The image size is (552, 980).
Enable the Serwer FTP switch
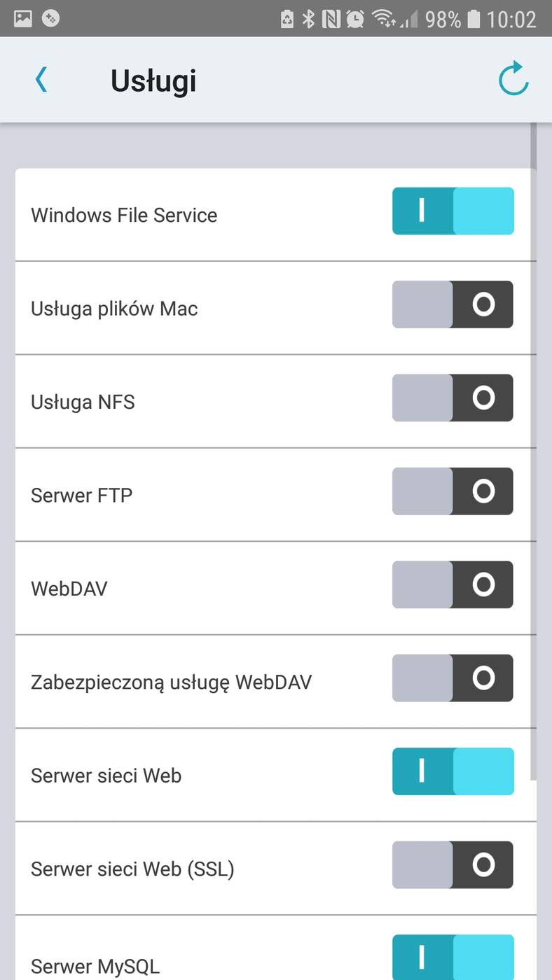coord(453,491)
